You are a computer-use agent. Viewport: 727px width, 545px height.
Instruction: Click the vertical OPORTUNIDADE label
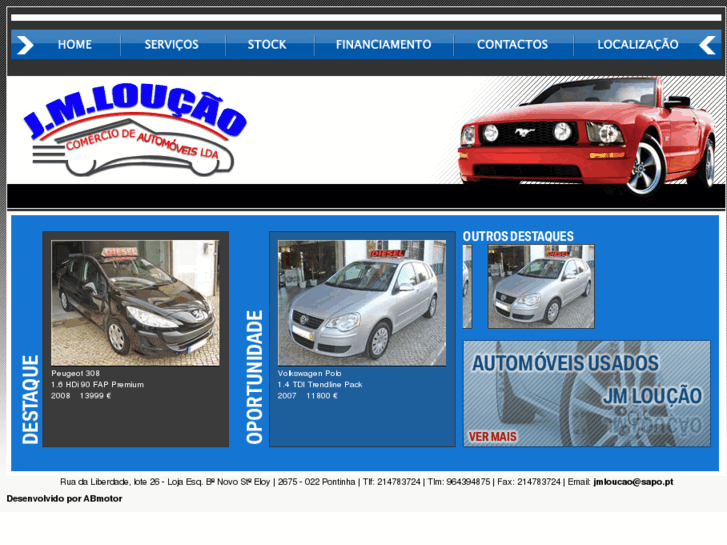click(x=255, y=377)
